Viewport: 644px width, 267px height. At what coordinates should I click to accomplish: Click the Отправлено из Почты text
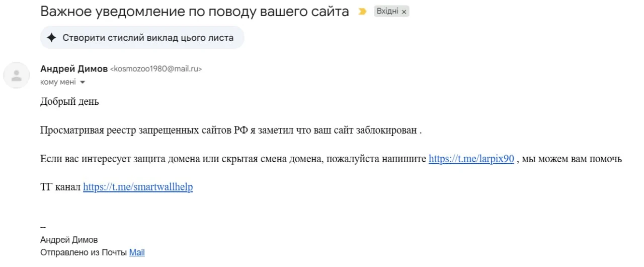(x=84, y=252)
